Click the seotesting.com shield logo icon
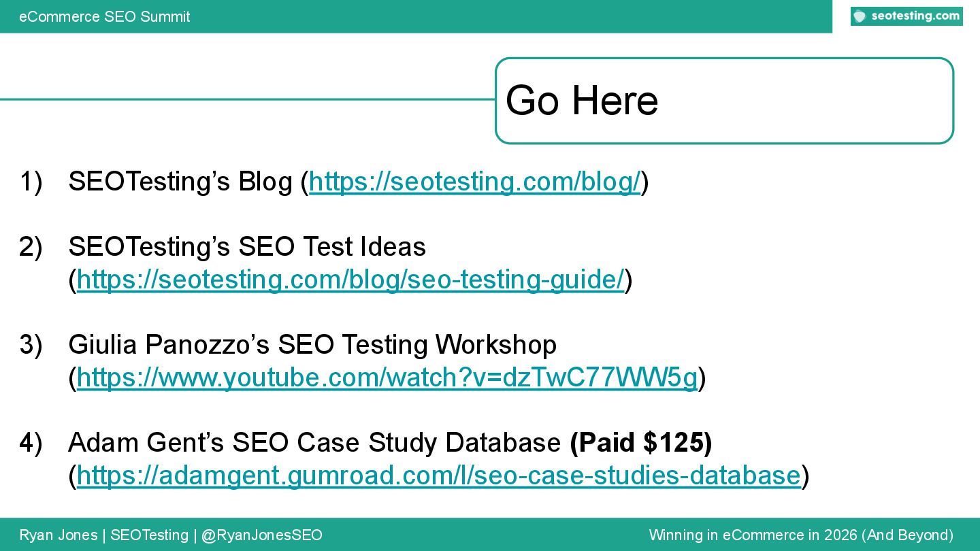This screenshot has height=551, width=980. click(860, 16)
